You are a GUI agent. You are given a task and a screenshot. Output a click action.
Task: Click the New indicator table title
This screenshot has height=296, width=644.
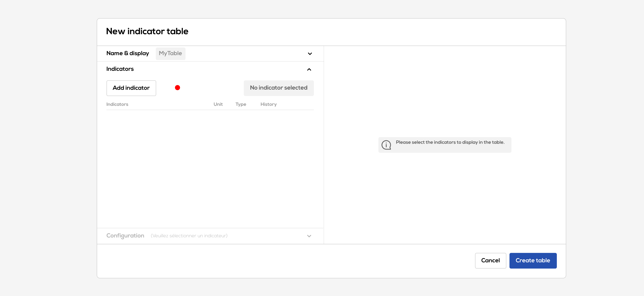[147, 31]
